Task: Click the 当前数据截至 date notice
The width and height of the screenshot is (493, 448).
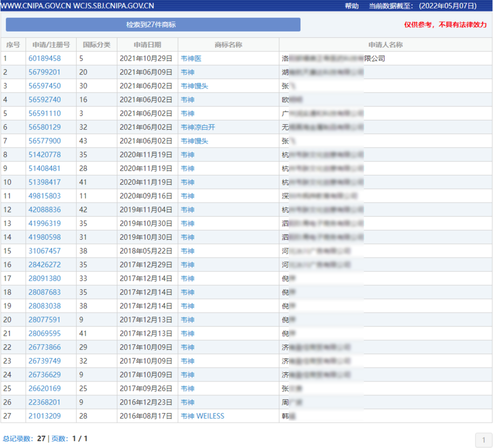Action: tap(422, 6)
